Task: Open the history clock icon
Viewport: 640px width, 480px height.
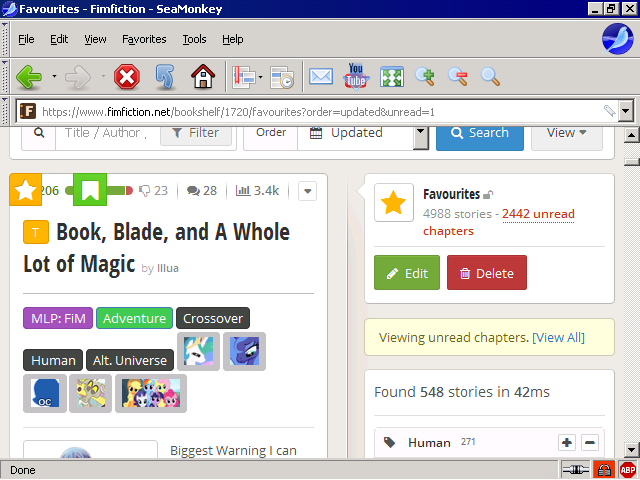Action: [x=282, y=77]
